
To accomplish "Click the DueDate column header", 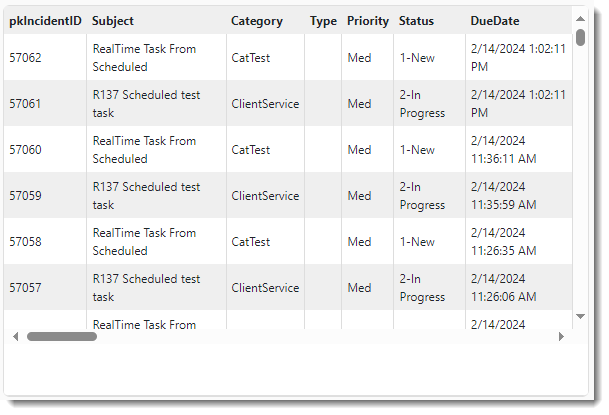I will [494, 21].
